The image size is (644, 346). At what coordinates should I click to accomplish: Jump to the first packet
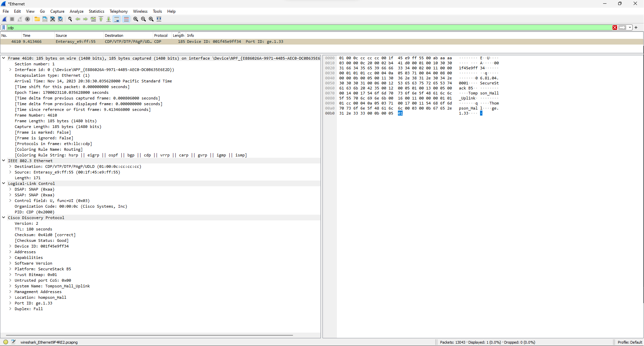point(101,19)
